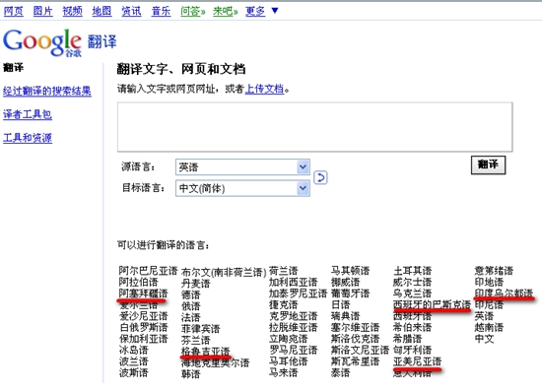Click 斯瓦希里语 in the language list
This screenshot has width=542, height=392.
click(355, 361)
